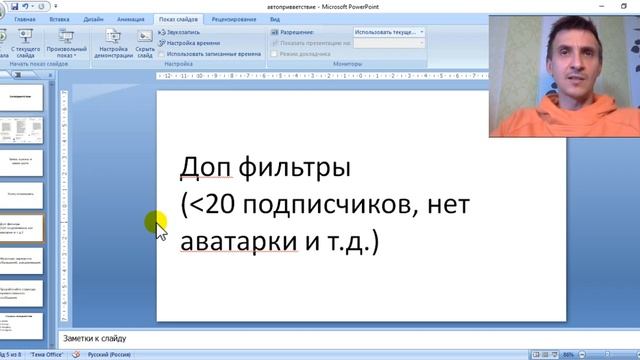Click the 86% zoom level button
640x360 pixels.
point(568,355)
